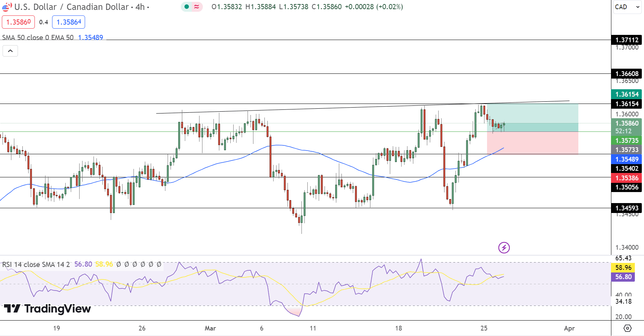Click the green market status dot

(187, 7)
